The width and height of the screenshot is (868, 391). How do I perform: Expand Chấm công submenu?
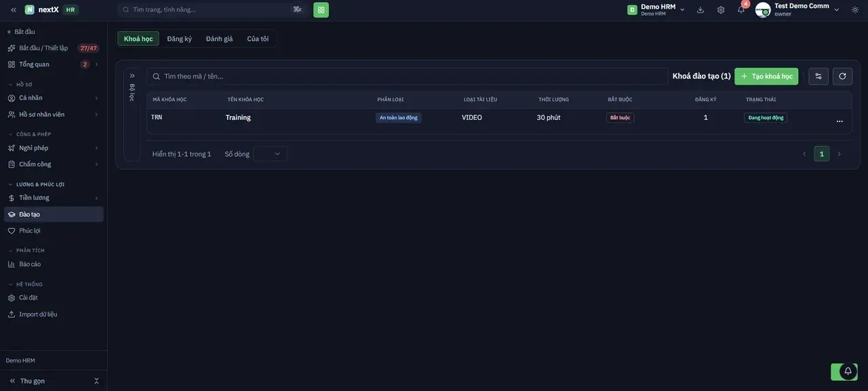(96, 164)
